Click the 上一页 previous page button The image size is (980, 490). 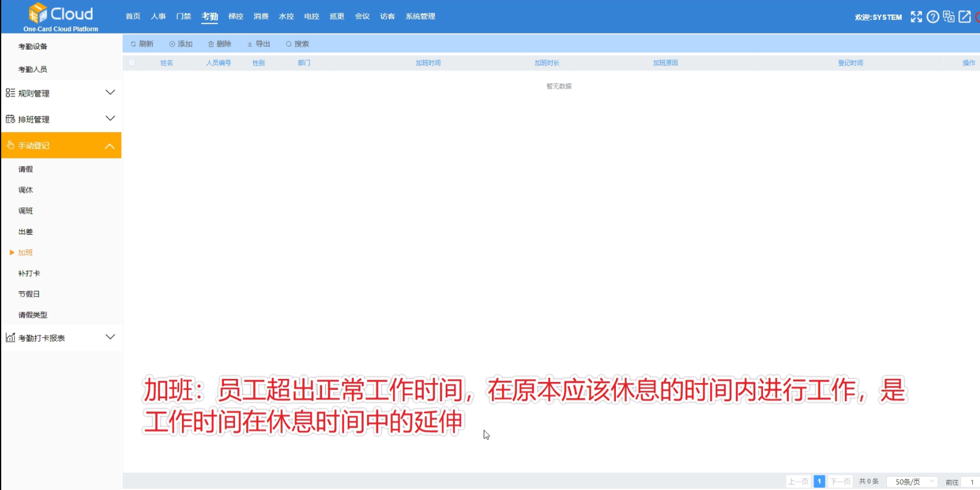798,482
